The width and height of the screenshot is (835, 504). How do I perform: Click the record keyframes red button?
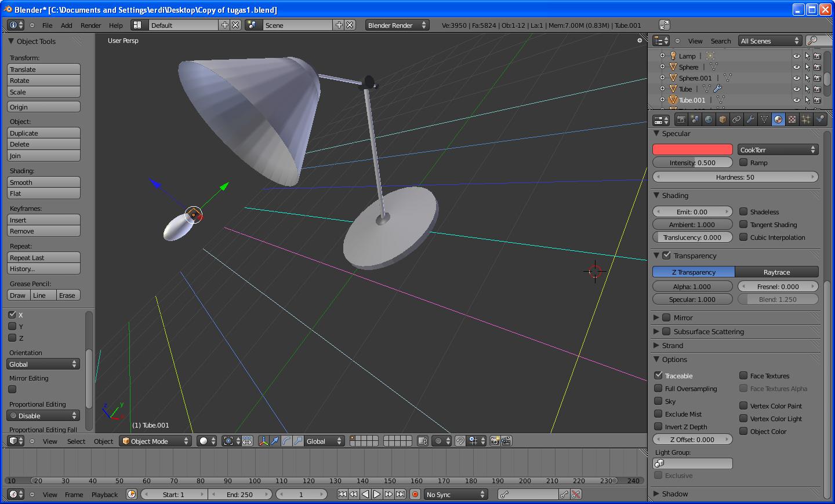pos(415,495)
